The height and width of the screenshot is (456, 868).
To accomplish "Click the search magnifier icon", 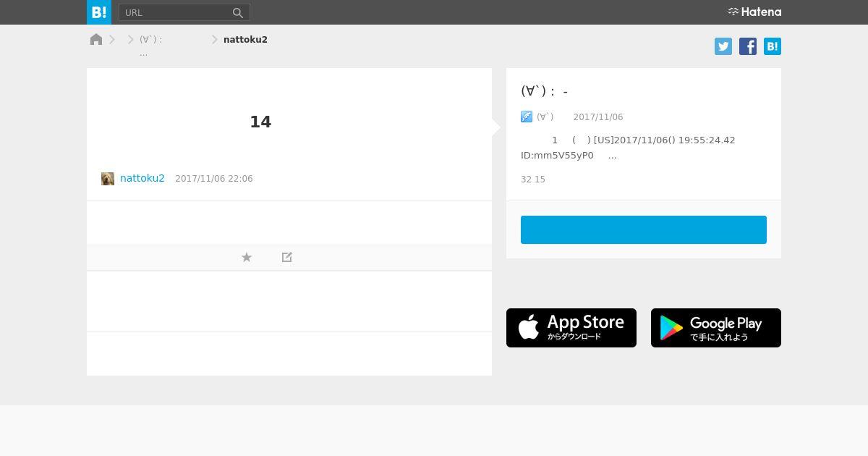I will coord(238,12).
